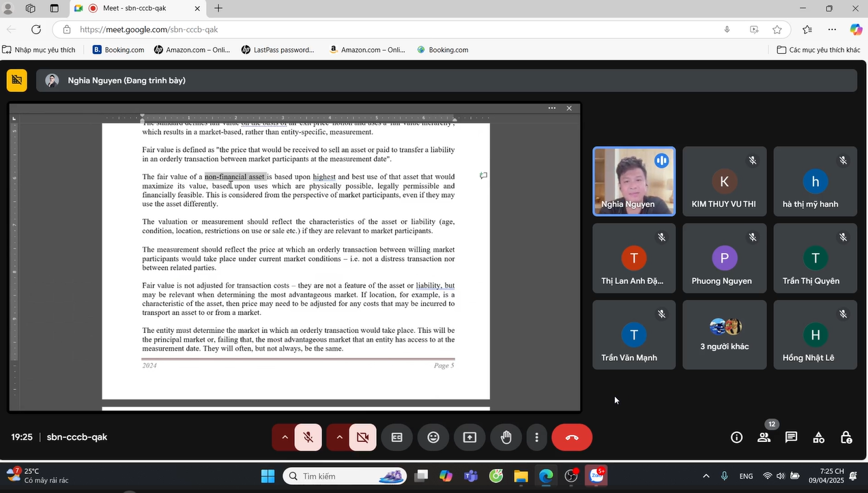View site information lock icon
This screenshot has height=493, width=868.
(x=66, y=29)
